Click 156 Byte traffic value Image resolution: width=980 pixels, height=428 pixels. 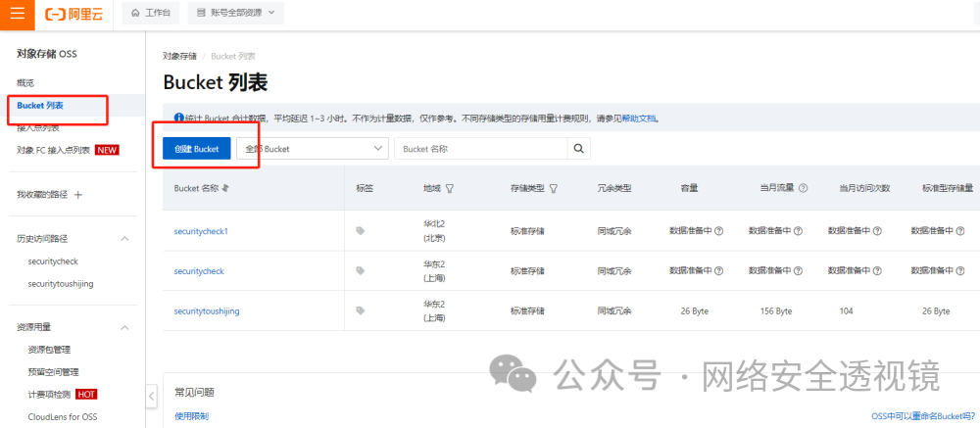click(775, 311)
